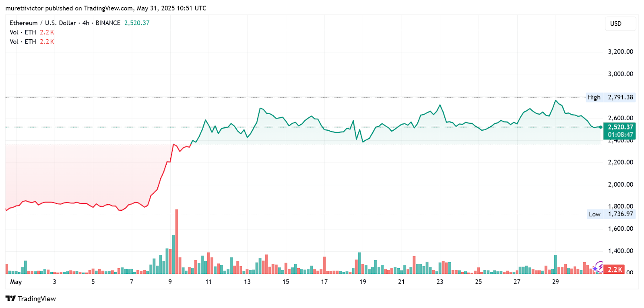Click the tallest red volume bar

click(177, 241)
